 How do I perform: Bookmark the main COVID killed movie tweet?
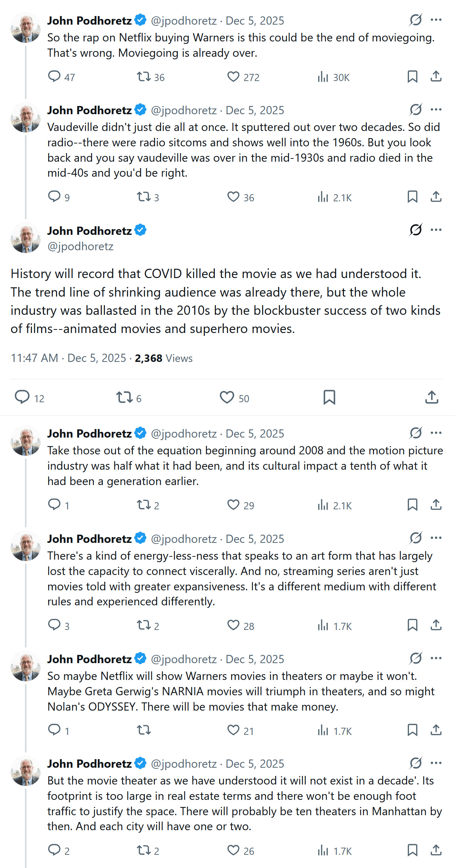[x=329, y=397]
